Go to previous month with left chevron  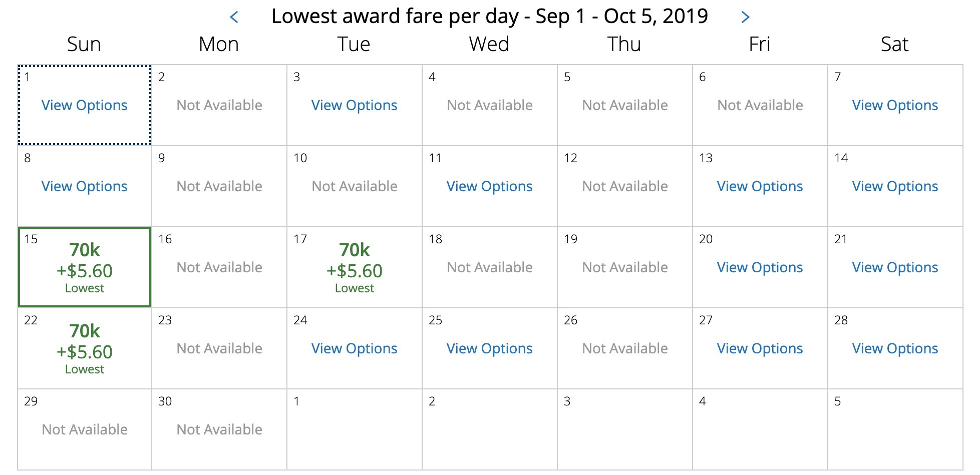pos(234,17)
